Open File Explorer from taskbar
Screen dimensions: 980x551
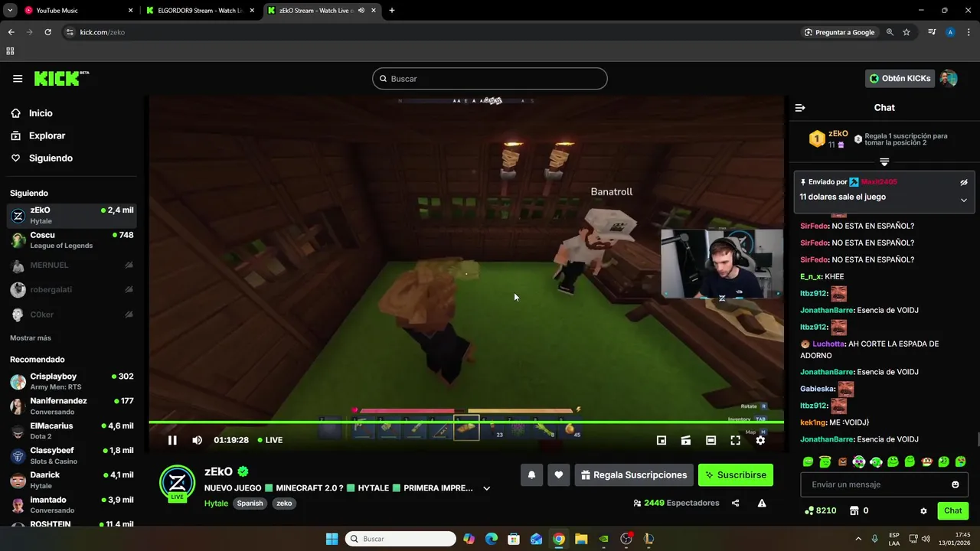[x=581, y=539]
